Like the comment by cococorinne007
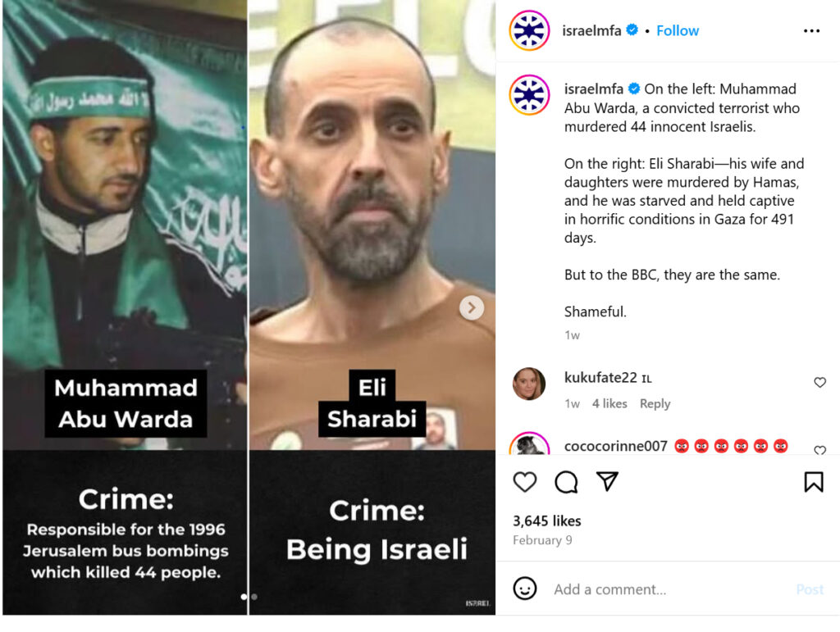 click(x=819, y=450)
